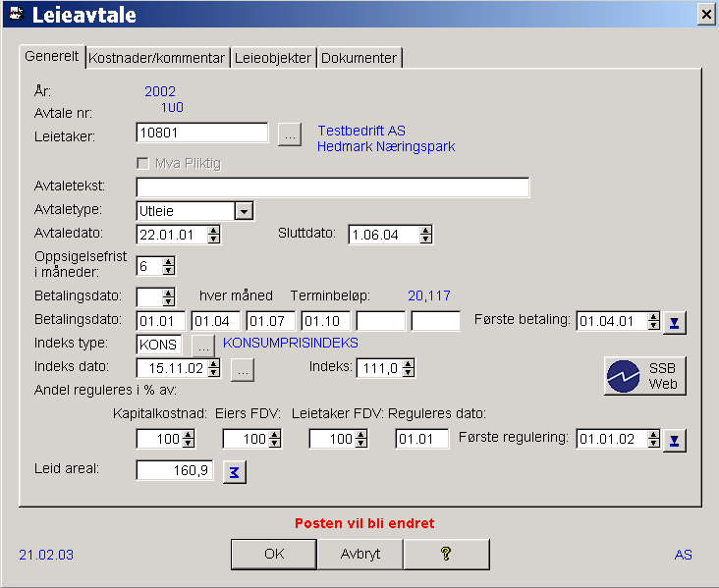Click the arrow icon next to Første betaling
719x588 pixels.
[x=674, y=322]
